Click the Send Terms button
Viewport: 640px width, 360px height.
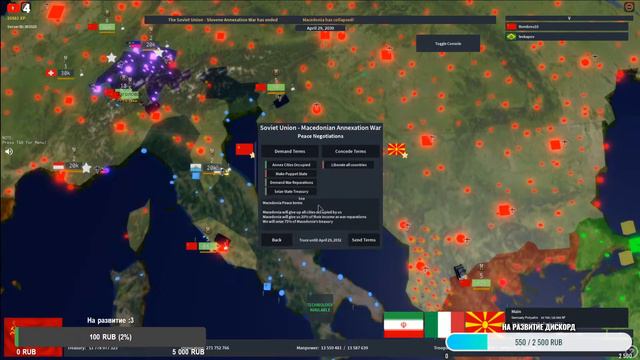pyautogui.click(x=363, y=240)
